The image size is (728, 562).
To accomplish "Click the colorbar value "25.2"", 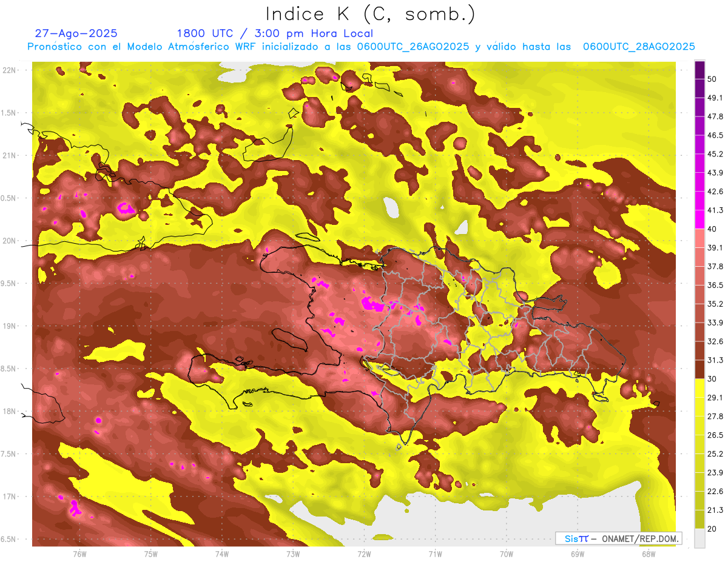I will (715, 454).
